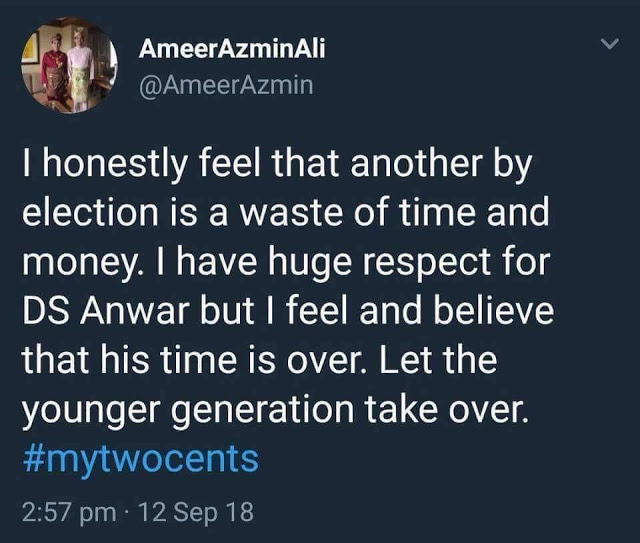The width and height of the screenshot is (640, 543).
Task: Open the #mytwocents hashtag
Action: [x=141, y=459]
